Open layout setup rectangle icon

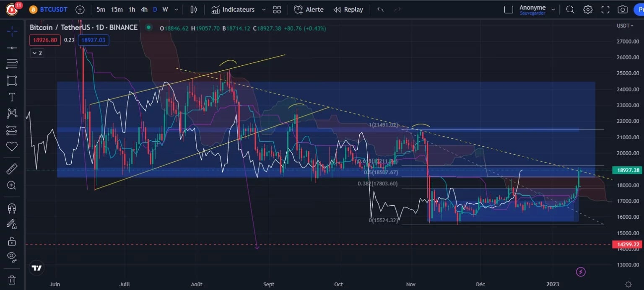(509, 10)
